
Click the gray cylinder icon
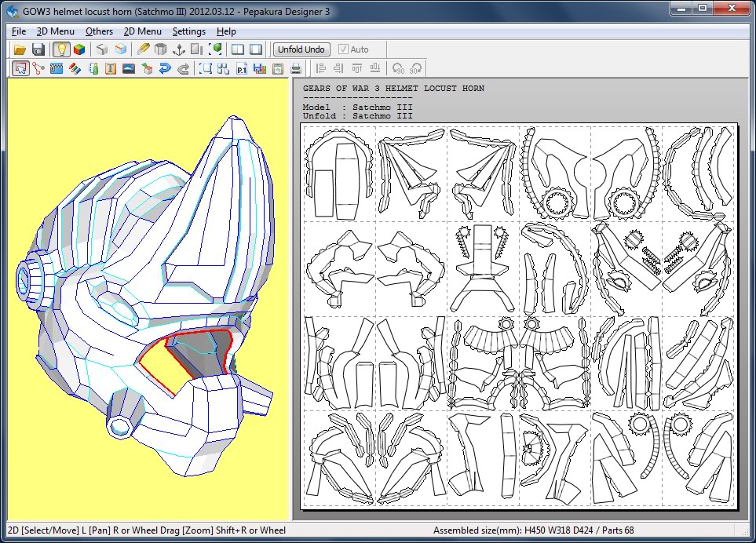161,49
